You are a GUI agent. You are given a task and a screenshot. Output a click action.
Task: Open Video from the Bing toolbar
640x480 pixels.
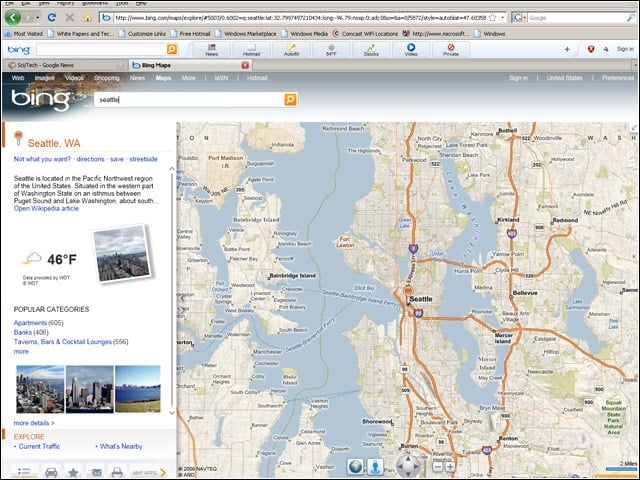pos(411,50)
